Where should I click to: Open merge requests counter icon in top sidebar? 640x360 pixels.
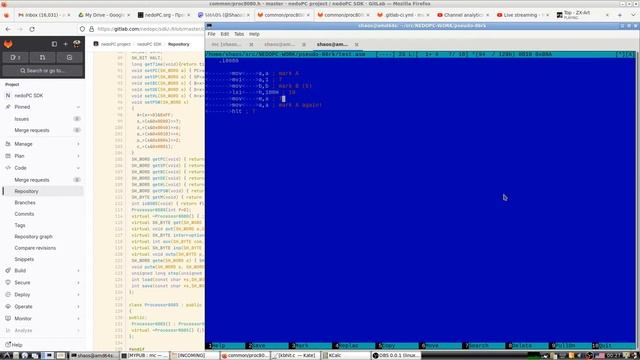(42, 58)
